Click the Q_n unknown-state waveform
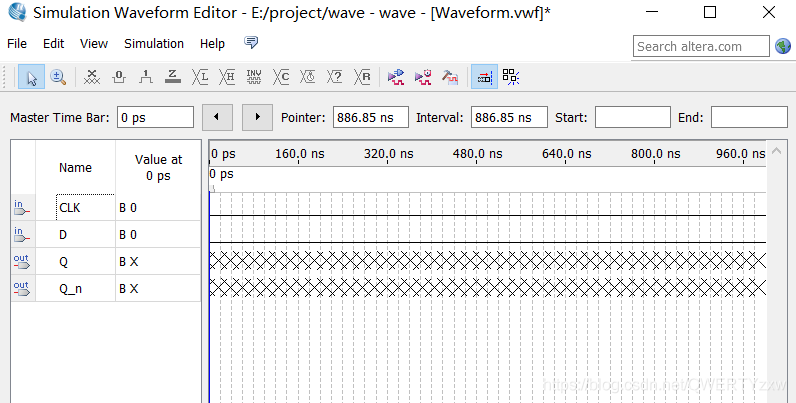Image resolution: width=796 pixels, height=403 pixels. pos(487,287)
